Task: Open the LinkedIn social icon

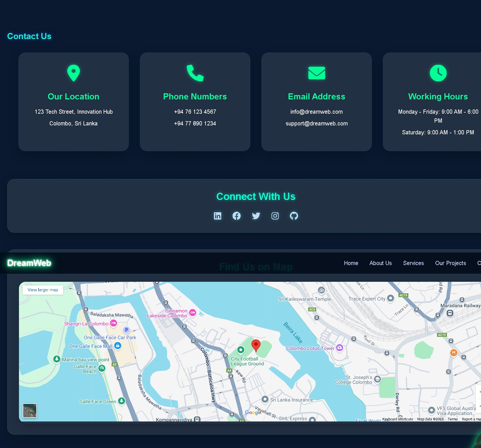Action: coord(218,216)
